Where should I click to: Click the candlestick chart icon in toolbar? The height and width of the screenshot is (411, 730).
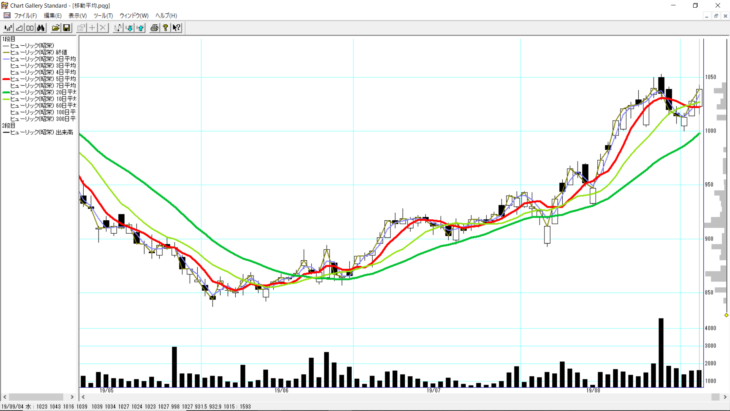click(9, 28)
